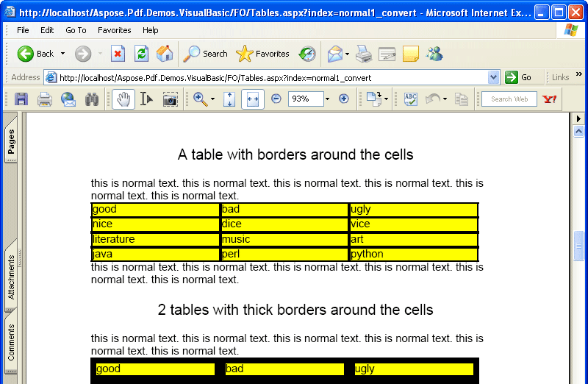Click the Edit page icon

click(387, 54)
